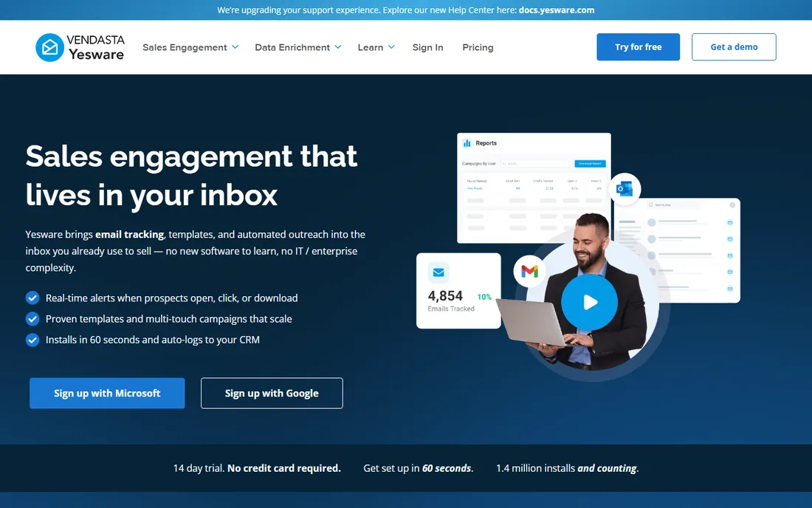
Task: Click 'Get set up in 60 seconds' text
Action: 419,468
